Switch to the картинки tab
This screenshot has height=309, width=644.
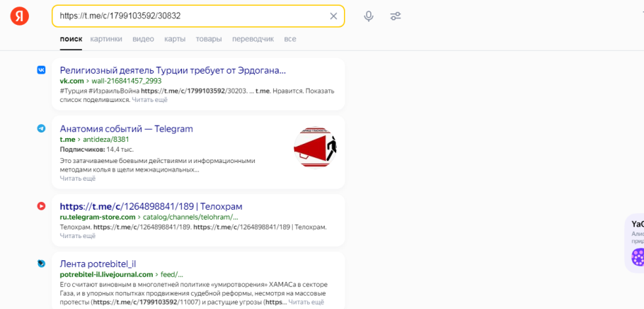coord(106,39)
